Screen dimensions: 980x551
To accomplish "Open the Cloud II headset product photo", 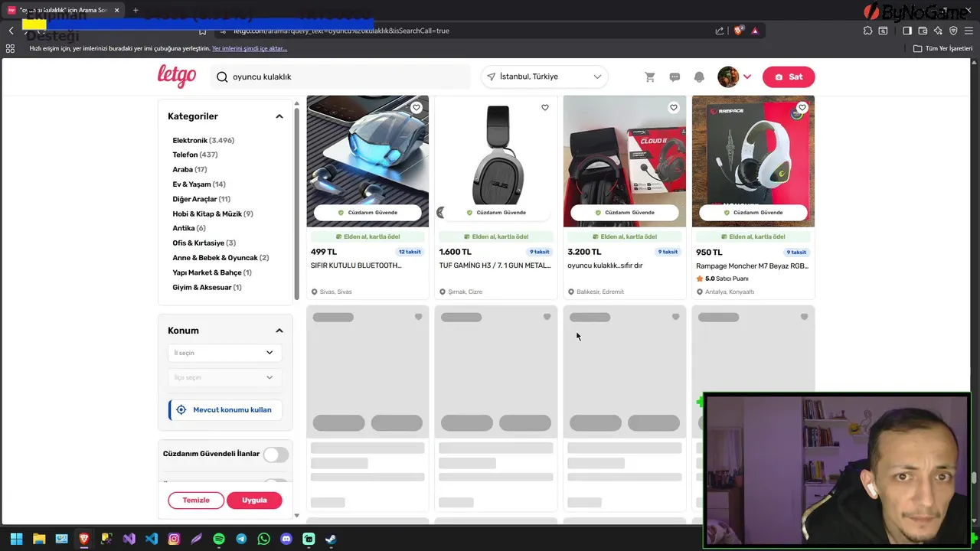I will point(625,161).
